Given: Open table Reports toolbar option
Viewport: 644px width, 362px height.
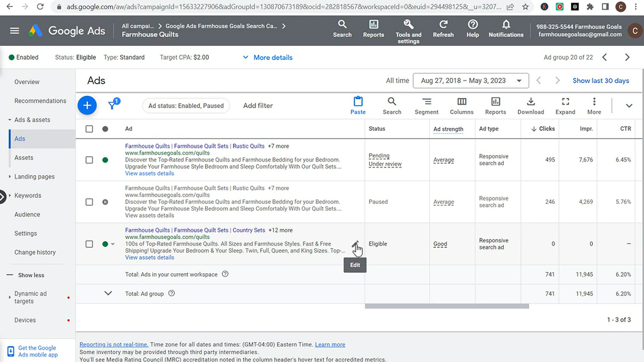Looking at the screenshot, I should click(x=495, y=106).
